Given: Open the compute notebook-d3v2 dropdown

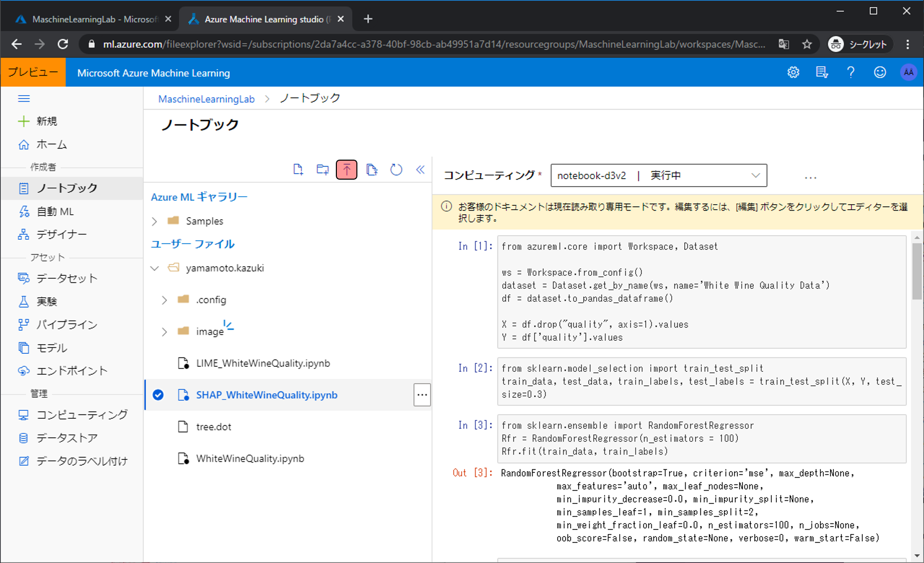Looking at the screenshot, I should click(755, 176).
